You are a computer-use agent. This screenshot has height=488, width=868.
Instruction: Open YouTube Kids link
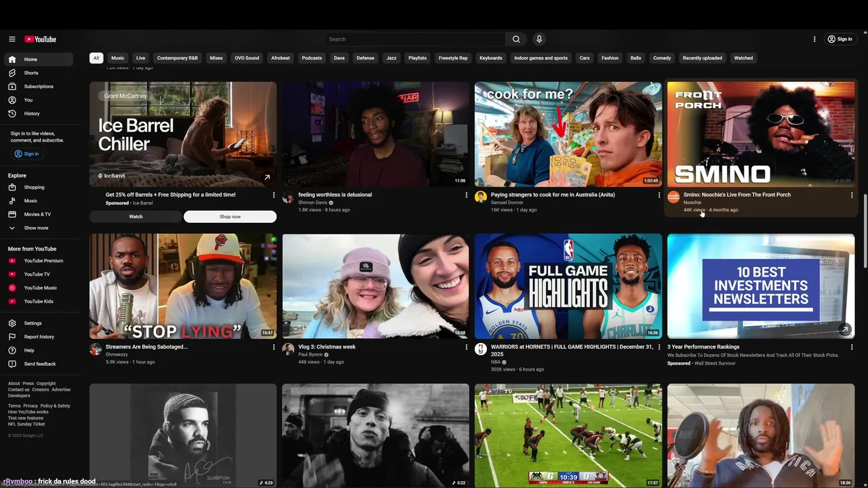(39, 302)
